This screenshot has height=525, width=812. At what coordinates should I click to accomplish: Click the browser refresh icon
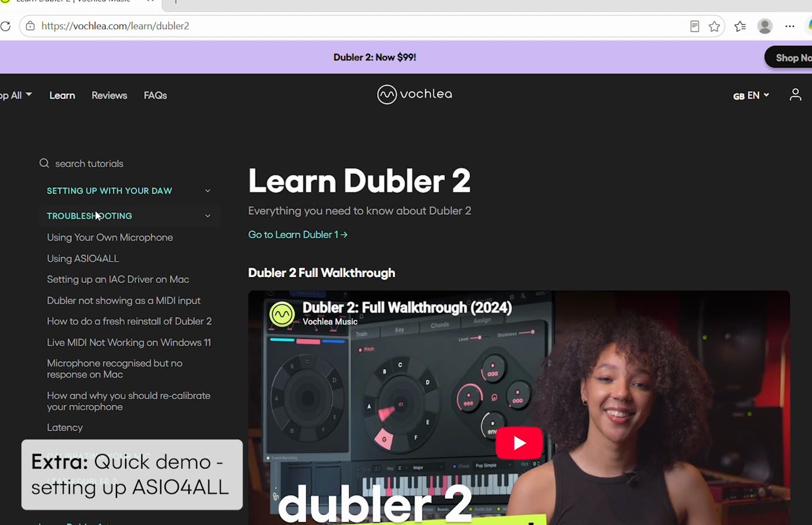click(5, 26)
